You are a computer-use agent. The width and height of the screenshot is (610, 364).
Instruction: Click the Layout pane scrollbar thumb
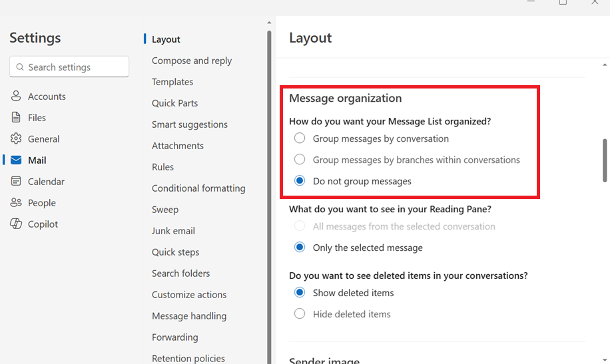[605, 160]
